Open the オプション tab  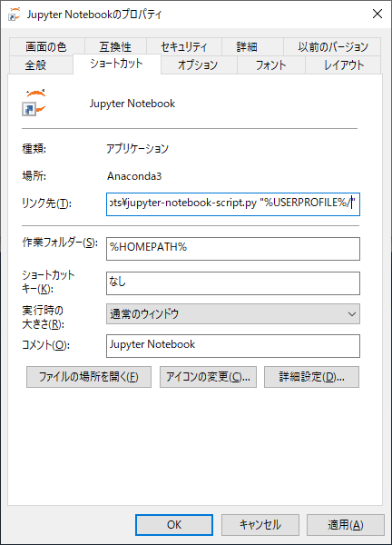point(198,64)
